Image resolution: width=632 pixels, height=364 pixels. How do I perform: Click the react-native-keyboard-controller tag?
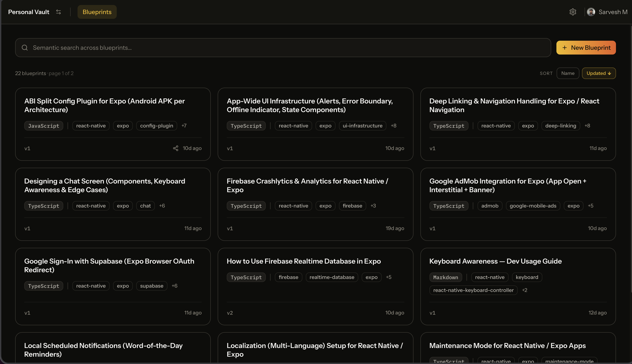[473, 290]
